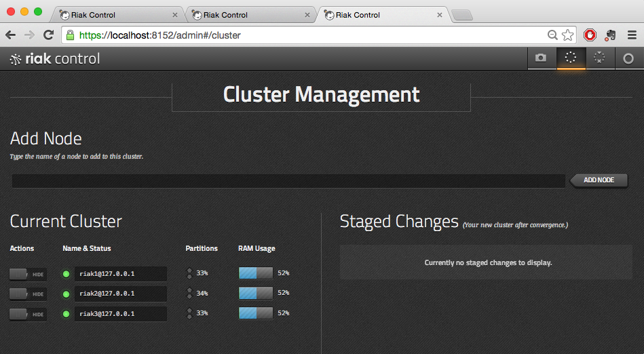Focus the Add Node name input field
644x354 pixels.
click(288, 181)
